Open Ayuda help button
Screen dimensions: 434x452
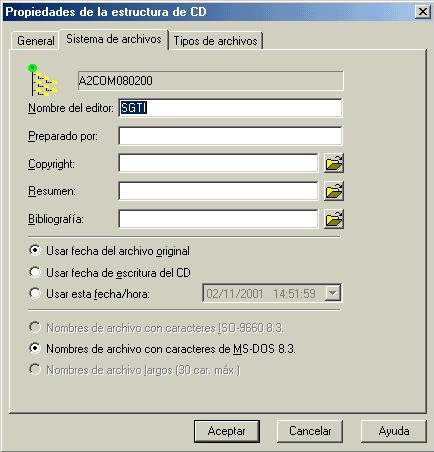[x=394, y=431]
